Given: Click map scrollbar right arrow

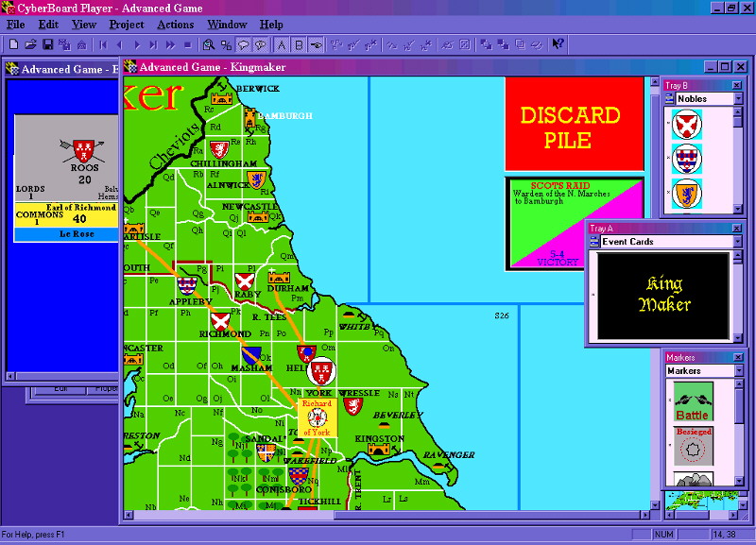Looking at the screenshot, I should (x=645, y=515).
